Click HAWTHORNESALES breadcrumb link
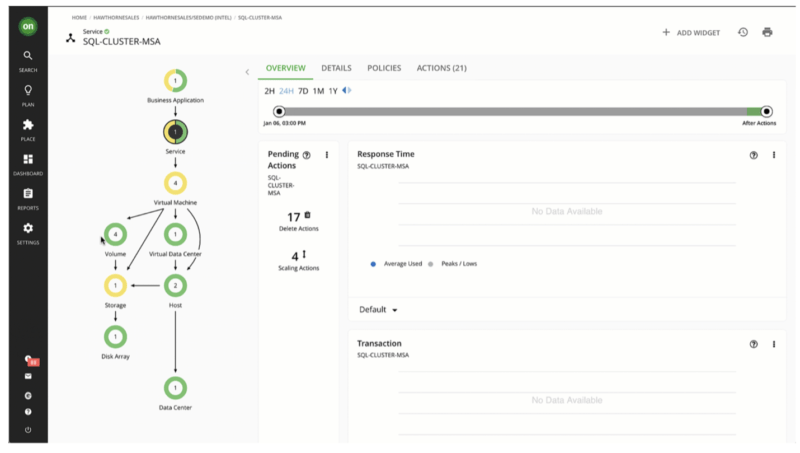Image resolution: width=800 pixels, height=453 pixels. (x=113, y=18)
